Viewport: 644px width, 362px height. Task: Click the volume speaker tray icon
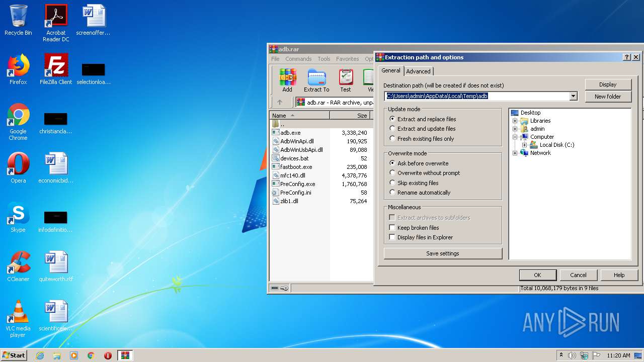coord(572,355)
